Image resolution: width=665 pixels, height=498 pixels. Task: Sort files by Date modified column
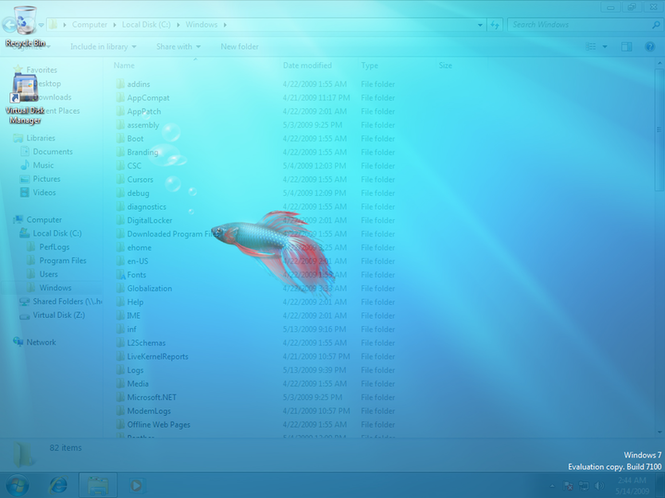307,65
